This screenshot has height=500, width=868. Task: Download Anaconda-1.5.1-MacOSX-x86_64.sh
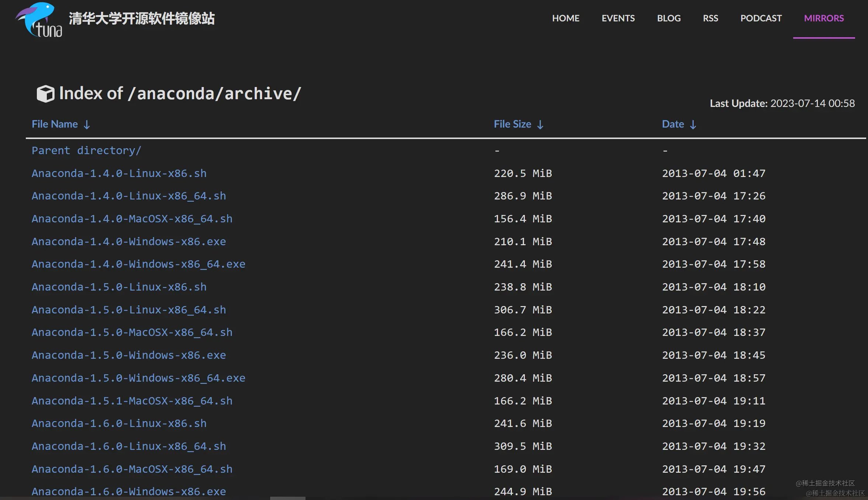coord(132,401)
